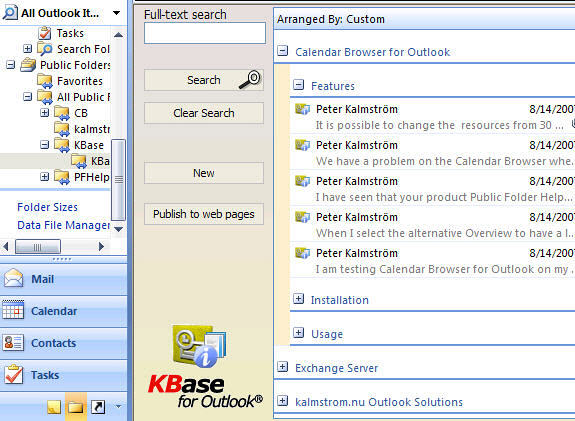Click the Contacts card icon
Screen dimensions: 575x421
coord(13,342)
